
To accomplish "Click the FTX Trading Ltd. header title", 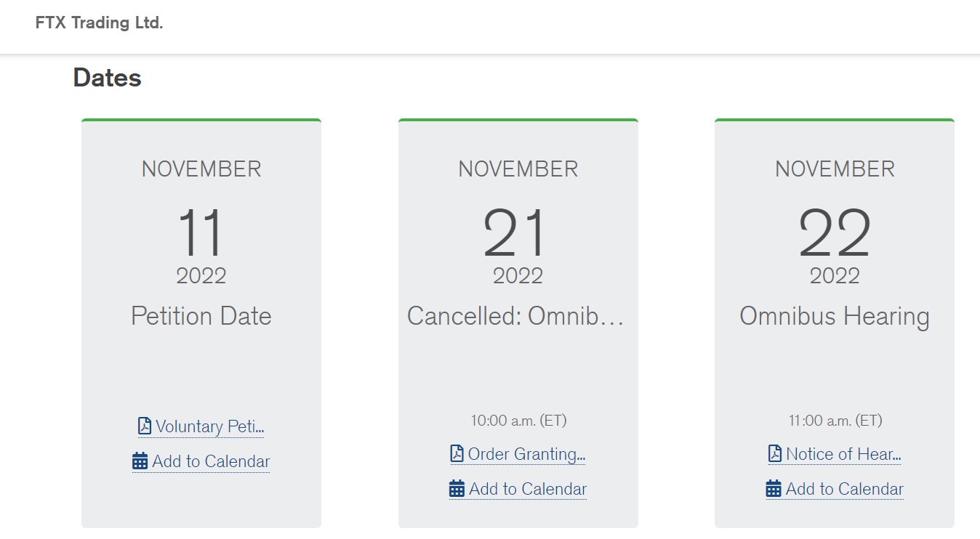I will point(99,23).
